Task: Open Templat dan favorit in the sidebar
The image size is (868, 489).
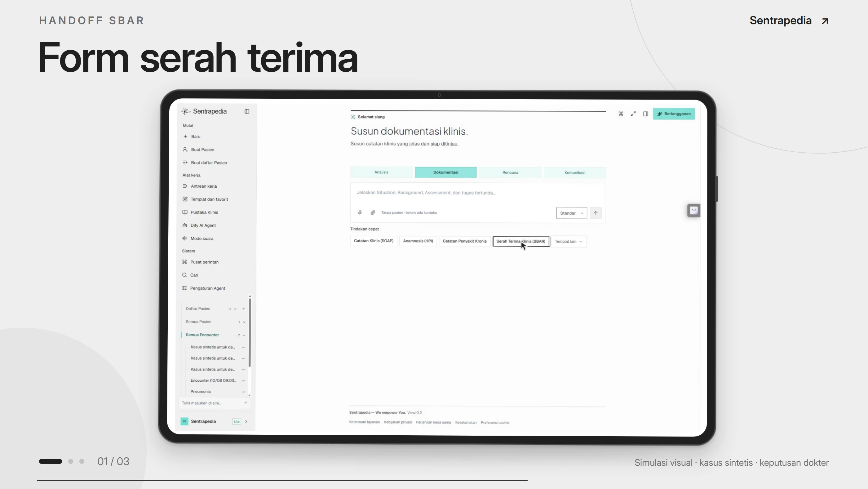Action: (x=205, y=199)
